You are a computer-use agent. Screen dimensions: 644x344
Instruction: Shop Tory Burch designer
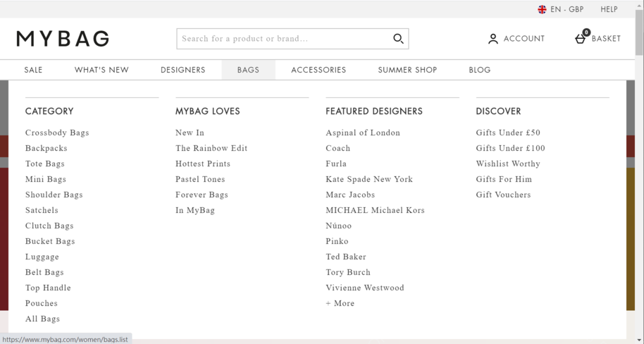click(348, 273)
